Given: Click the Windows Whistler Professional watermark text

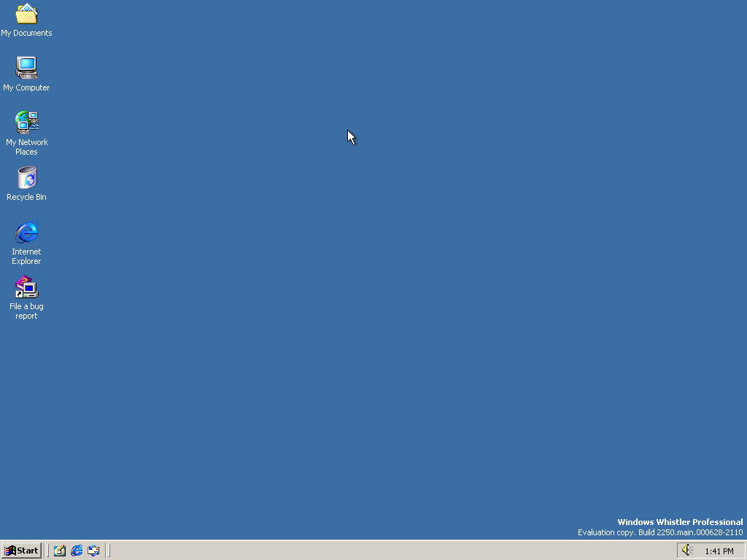Looking at the screenshot, I should [x=679, y=522].
